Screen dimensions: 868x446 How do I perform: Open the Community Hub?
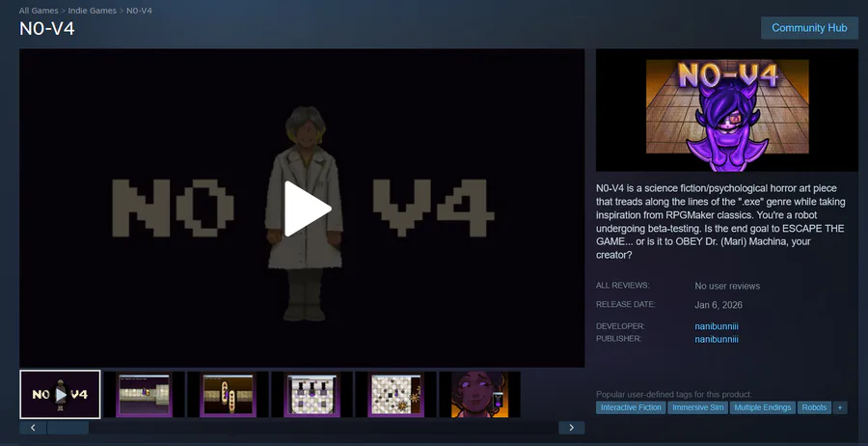point(809,28)
